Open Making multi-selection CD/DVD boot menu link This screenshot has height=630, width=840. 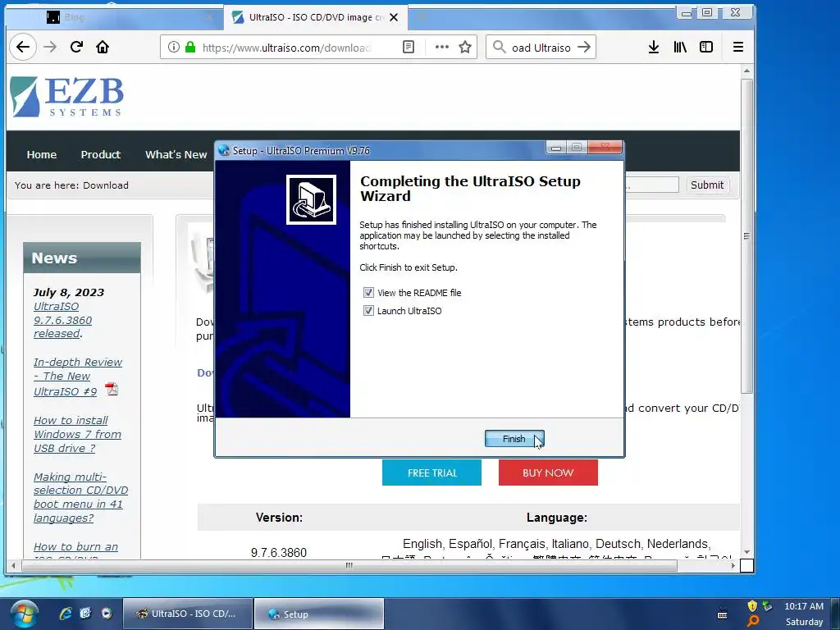click(80, 497)
